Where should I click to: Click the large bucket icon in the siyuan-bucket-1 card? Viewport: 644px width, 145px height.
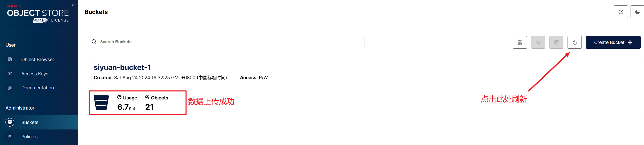(101, 103)
